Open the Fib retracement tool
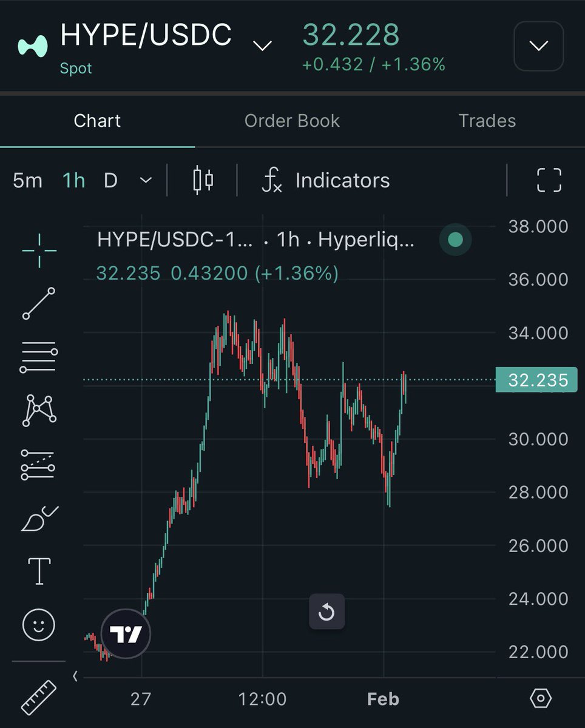The height and width of the screenshot is (728, 585). (x=38, y=355)
